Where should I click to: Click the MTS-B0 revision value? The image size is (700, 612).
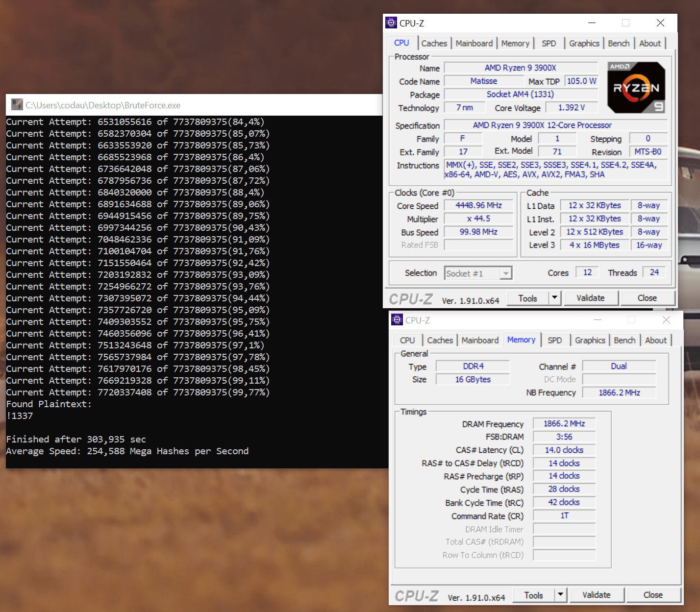point(648,152)
